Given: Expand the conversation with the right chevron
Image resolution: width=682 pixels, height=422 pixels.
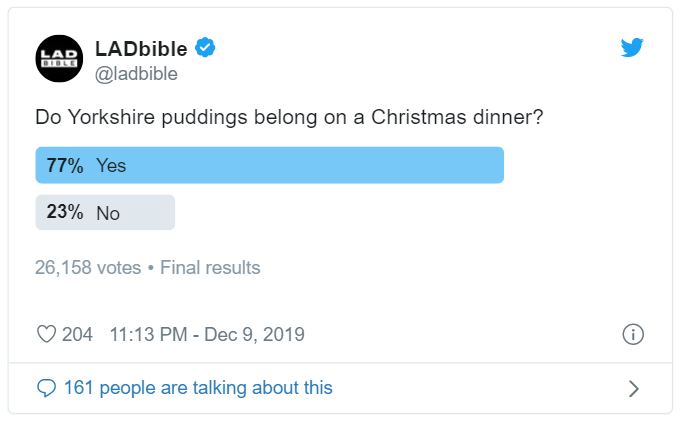Looking at the screenshot, I should pyautogui.click(x=632, y=389).
